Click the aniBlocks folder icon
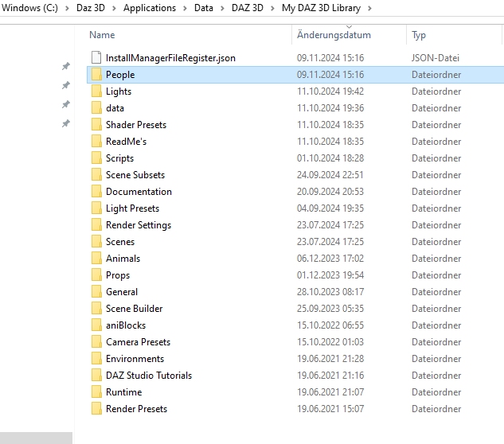504x444 pixels. [x=96, y=325]
